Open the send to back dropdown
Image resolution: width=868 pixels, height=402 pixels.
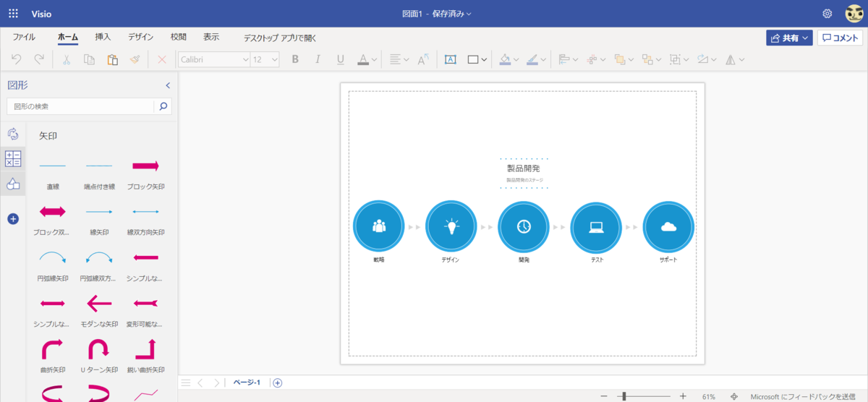coord(651,60)
